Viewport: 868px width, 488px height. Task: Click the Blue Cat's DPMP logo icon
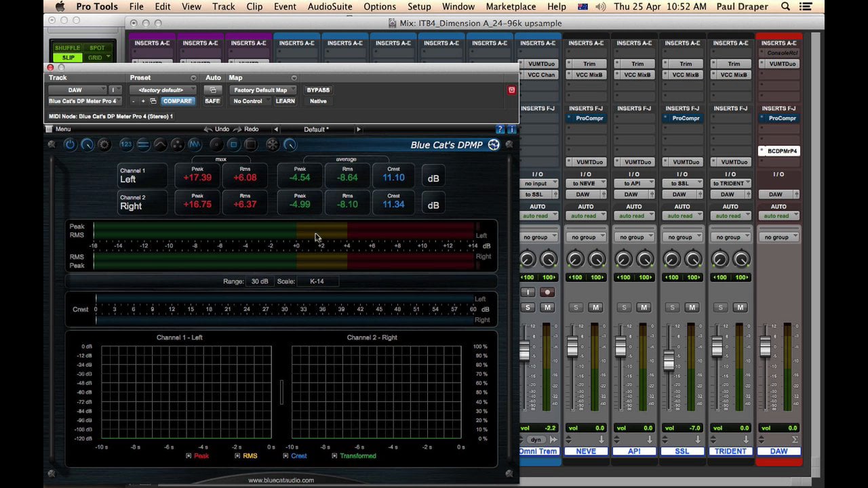(494, 144)
